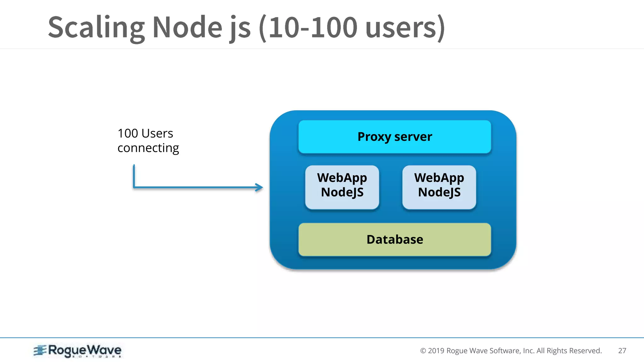Click the word 'Database' label

pyautogui.click(x=395, y=239)
